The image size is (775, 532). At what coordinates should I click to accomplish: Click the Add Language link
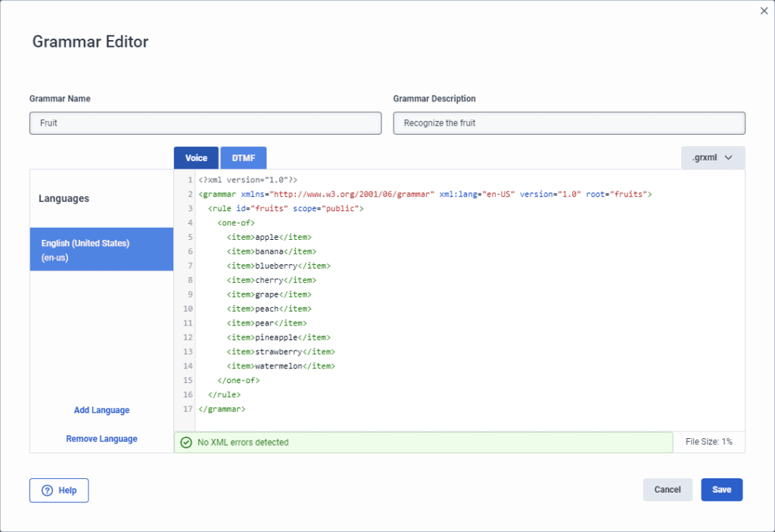tap(101, 410)
